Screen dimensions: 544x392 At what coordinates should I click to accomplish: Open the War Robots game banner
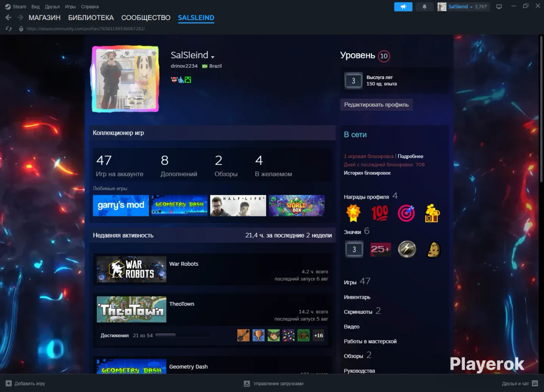pos(131,269)
